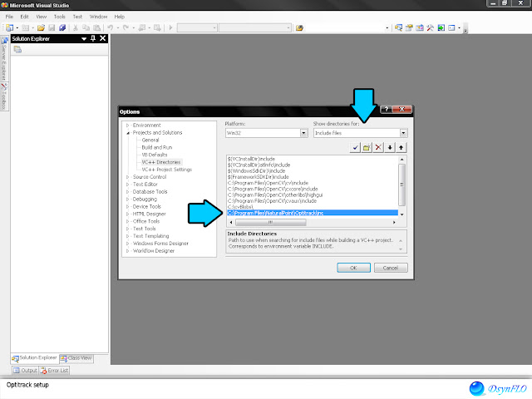The image size is (532, 399).
Task: Select VB Defaults in the tree
Action: (x=155, y=155)
